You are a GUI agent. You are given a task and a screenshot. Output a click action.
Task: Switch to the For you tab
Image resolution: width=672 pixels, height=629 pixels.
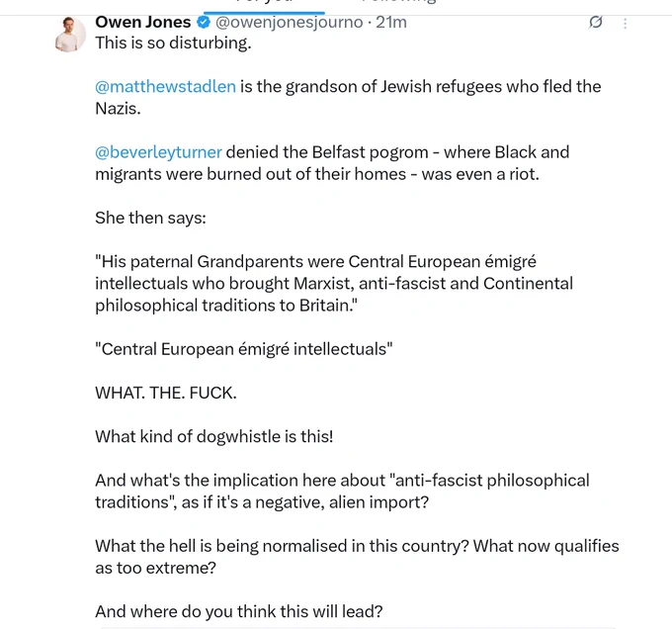click(x=264, y=2)
